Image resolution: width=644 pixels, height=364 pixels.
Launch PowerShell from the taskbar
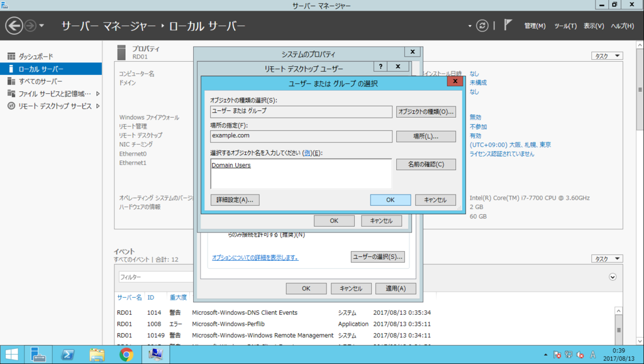(68, 355)
